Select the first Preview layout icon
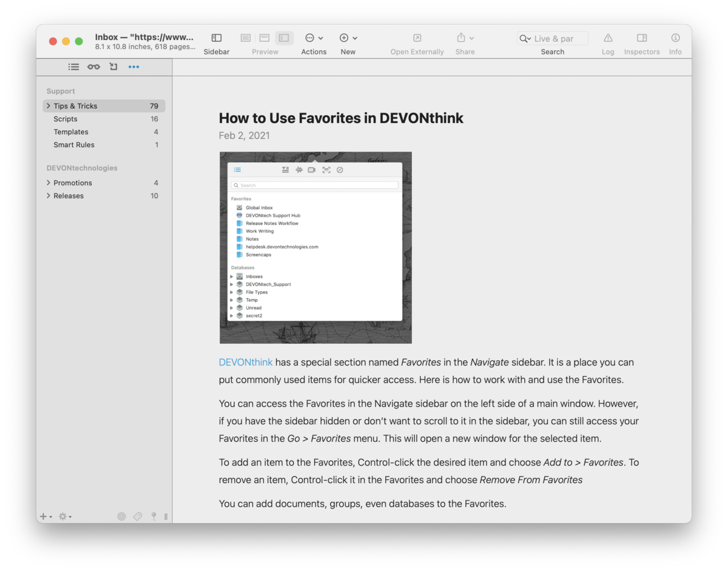728x571 pixels. point(246,38)
